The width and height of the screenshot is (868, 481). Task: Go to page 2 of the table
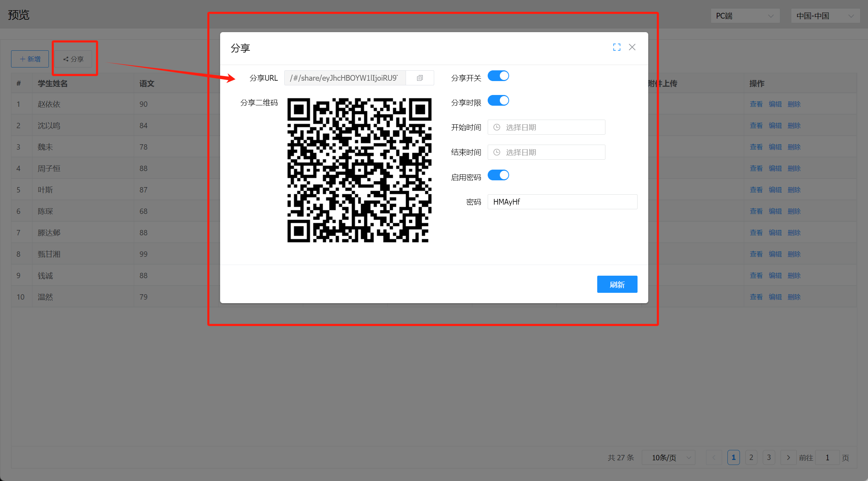pyautogui.click(x=751, y=457)
